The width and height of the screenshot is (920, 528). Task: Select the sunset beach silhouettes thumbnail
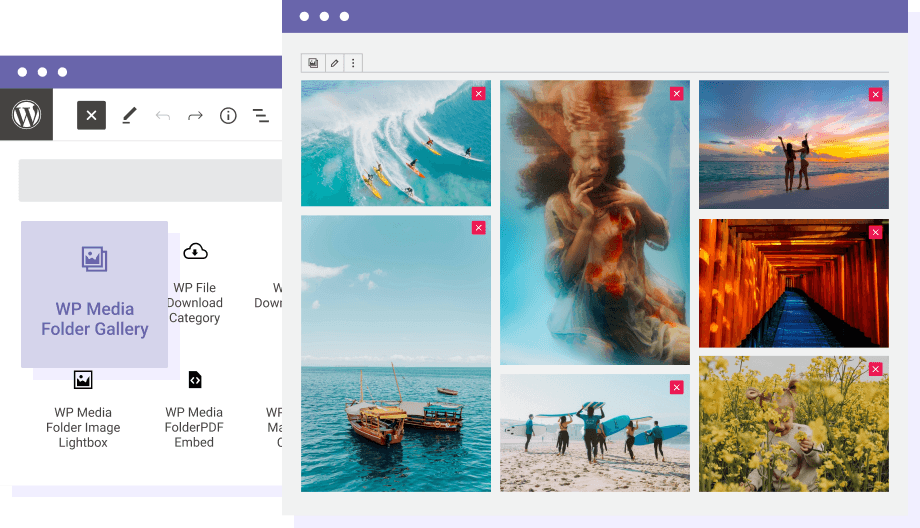pyautogui.click(x=794, y=144)
